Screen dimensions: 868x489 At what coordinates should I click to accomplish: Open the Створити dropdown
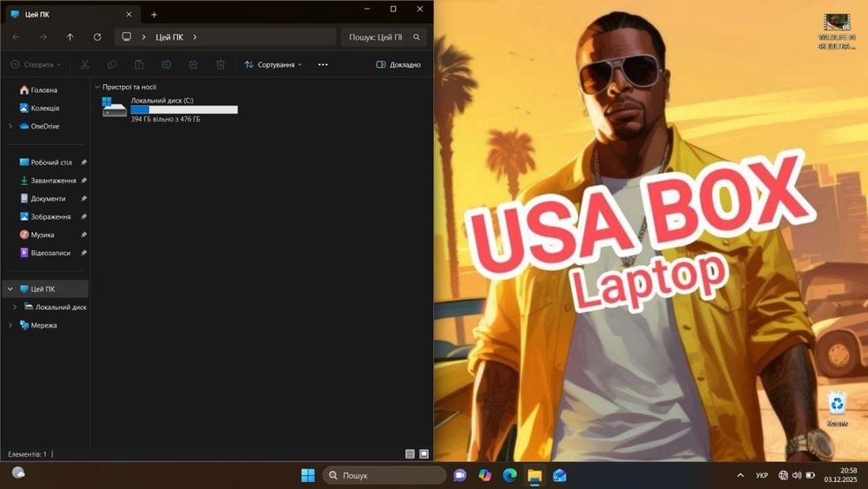click(x=36, y=65)
